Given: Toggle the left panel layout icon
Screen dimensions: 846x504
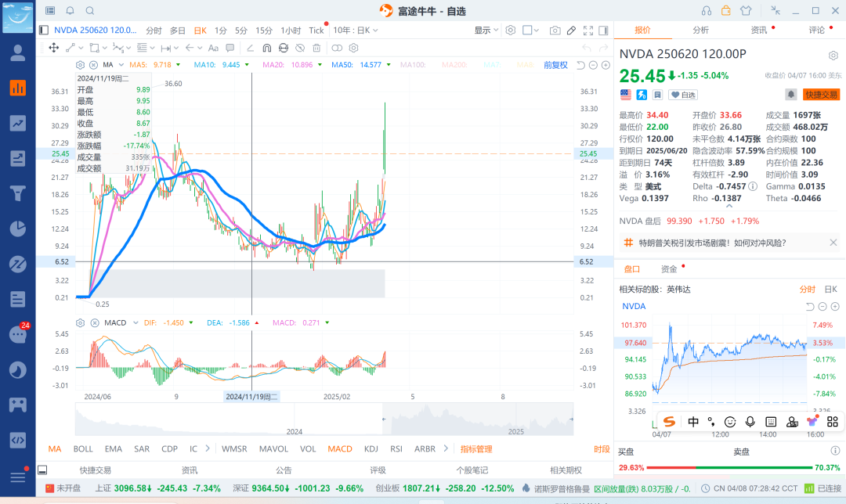Looking at the screenshot, I should pyautogui.click(x=44, y=31).
